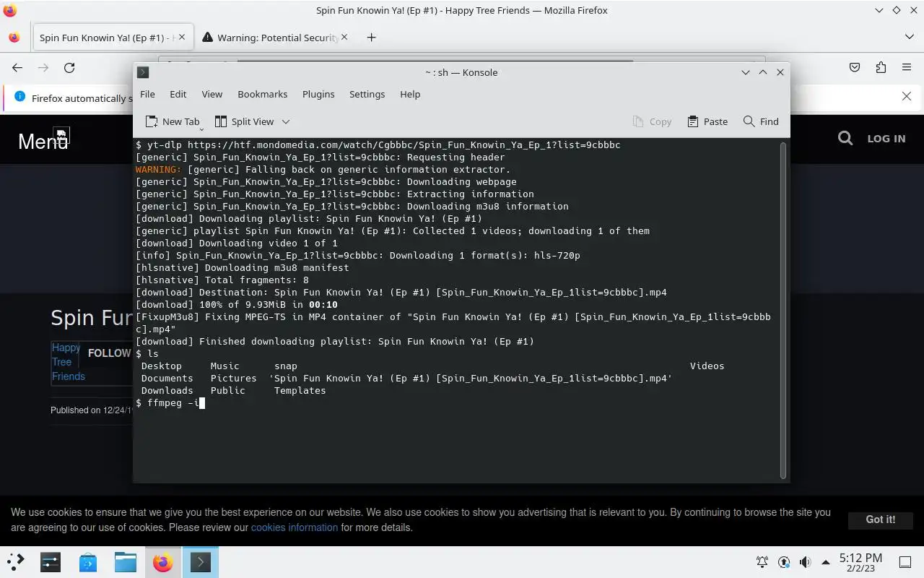
Task: Click the Published on date text
Action: coord(92,410)
